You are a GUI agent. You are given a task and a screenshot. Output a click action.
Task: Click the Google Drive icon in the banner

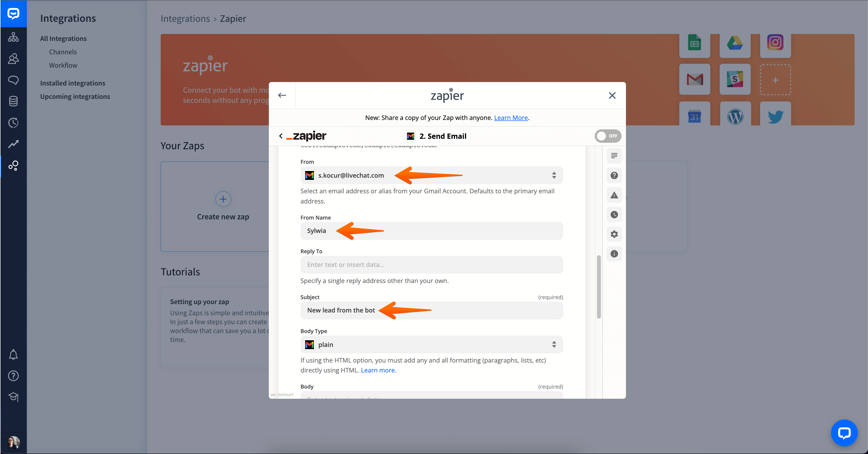[x=735, y=43]
